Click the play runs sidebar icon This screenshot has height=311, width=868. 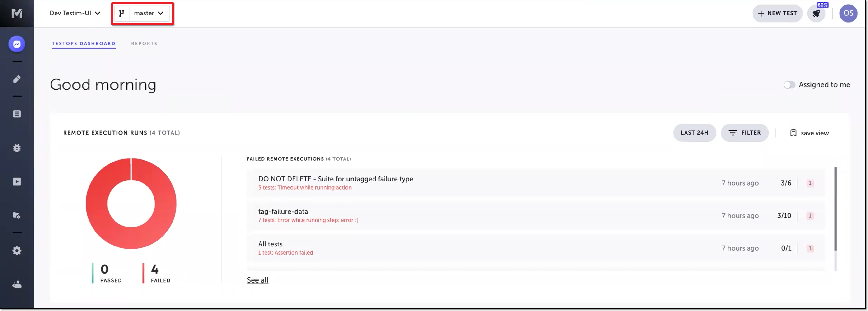pyautogui.click(x=17, y=182)
